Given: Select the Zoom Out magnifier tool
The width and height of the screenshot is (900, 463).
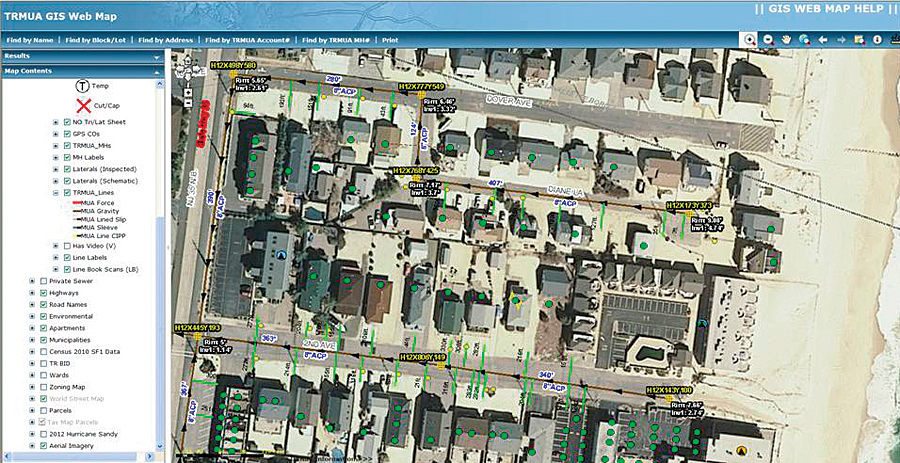Looking at the screenshot, I should (x=769, y=40).
